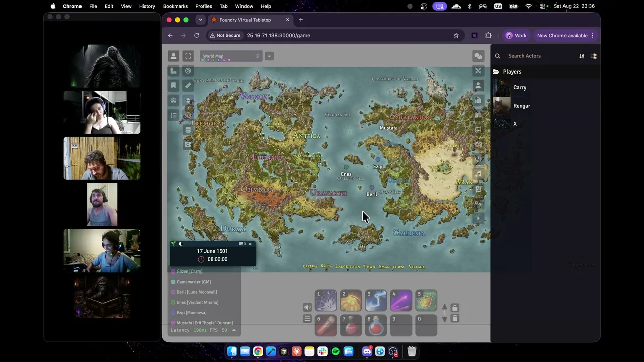Launch Spotify from the Dock

point(336,352)
